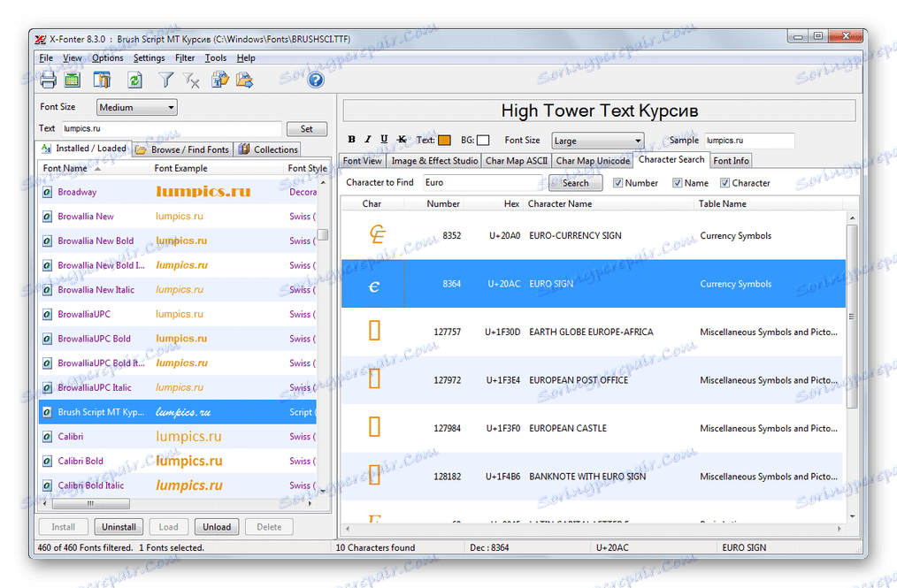The width and height of the screenshot is (897, 588).
Task: Click the character results vertical scrollbar
Action: point(852,317)
